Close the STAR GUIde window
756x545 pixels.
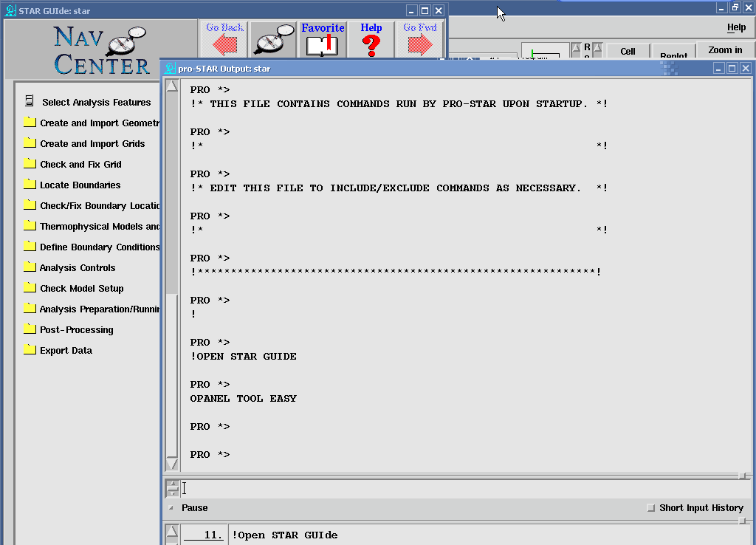tap(439, 10)
